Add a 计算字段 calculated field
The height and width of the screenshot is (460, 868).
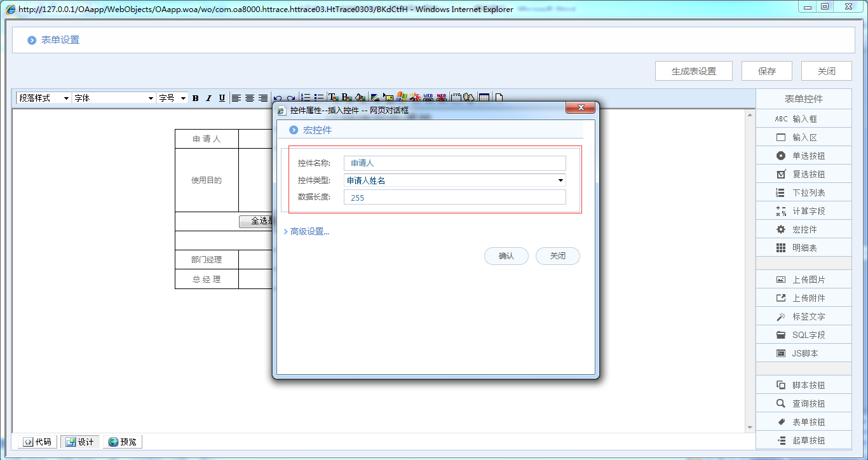[803, 211]
